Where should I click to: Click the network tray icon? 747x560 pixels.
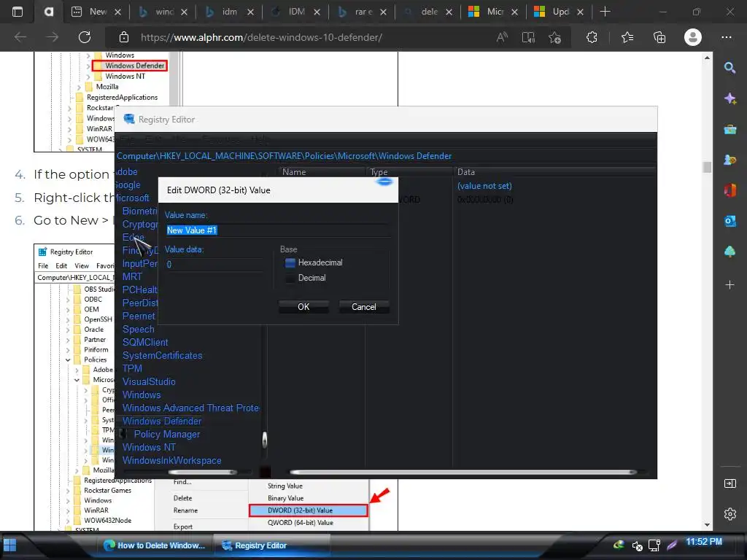tap(654, 545)
